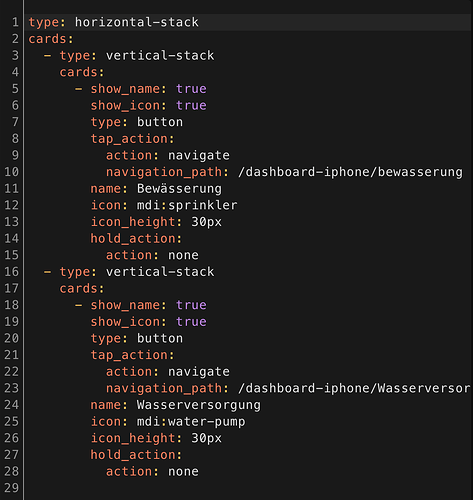This screenshot has width=473, height=500.
Task: Click line number 23 in the gutter
Action: [x=12, y=389]
